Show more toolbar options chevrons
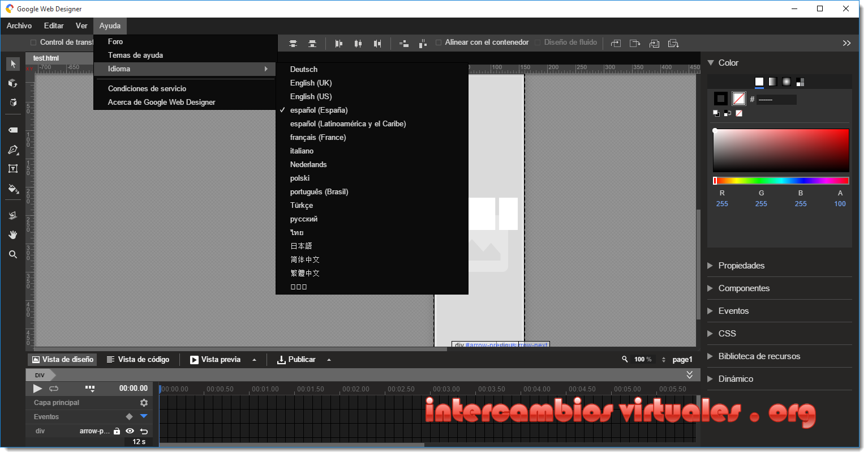868x456 pixels. pos(846,44)
